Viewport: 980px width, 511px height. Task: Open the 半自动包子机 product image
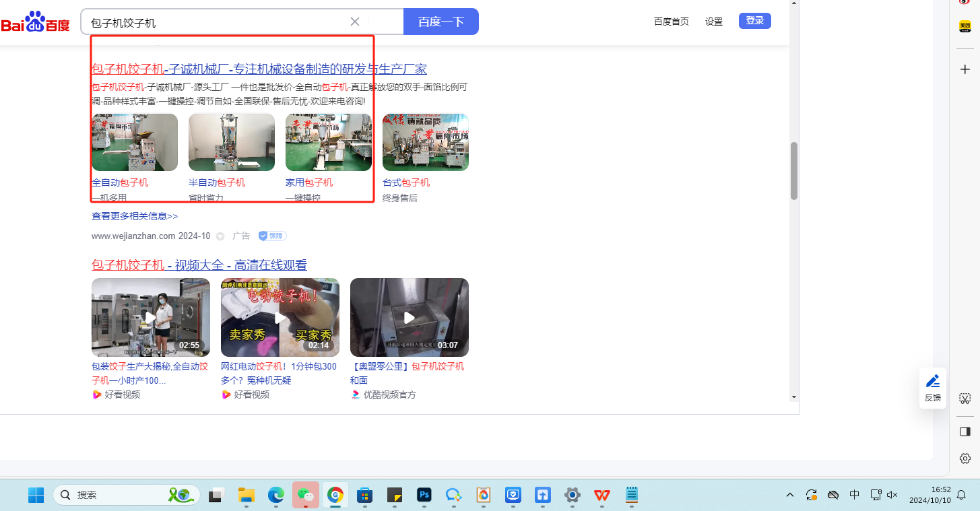232,142
